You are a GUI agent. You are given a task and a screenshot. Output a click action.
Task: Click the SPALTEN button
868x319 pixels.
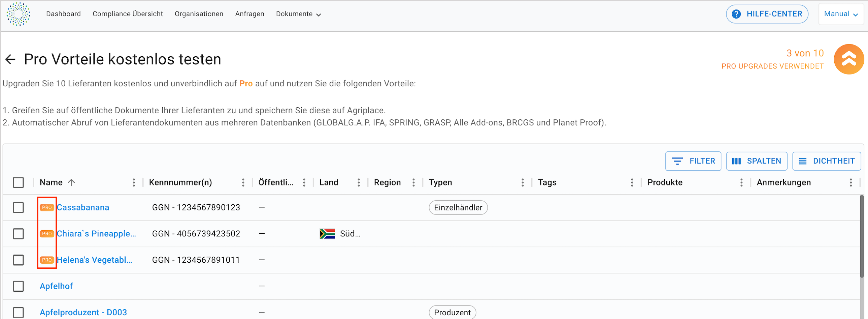coord(757,161)
